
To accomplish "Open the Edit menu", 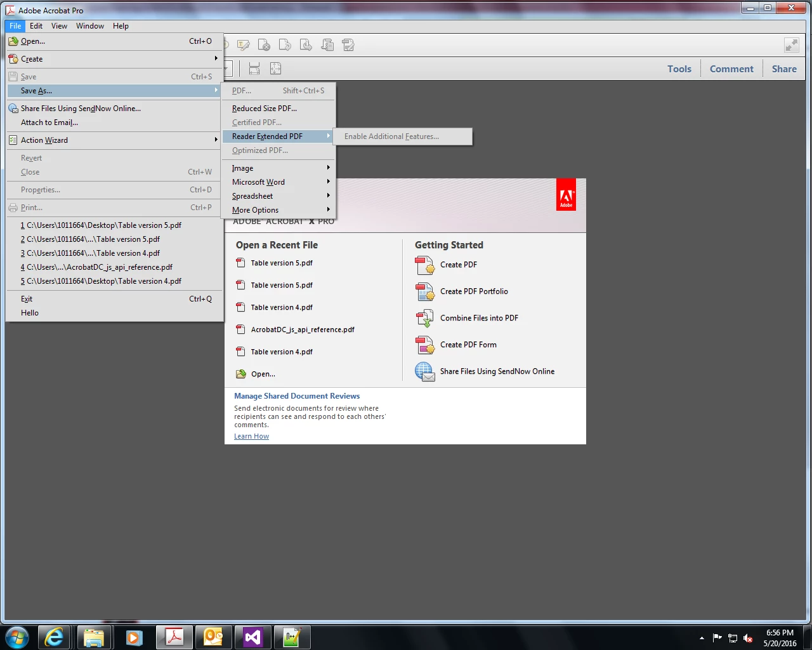I will click(x=36, y=25).
